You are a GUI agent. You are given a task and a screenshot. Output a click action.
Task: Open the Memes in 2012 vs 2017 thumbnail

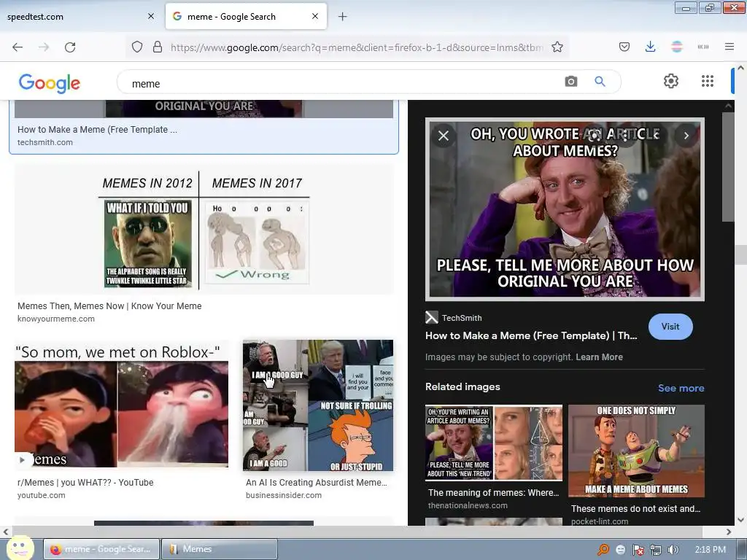point(204,230)
